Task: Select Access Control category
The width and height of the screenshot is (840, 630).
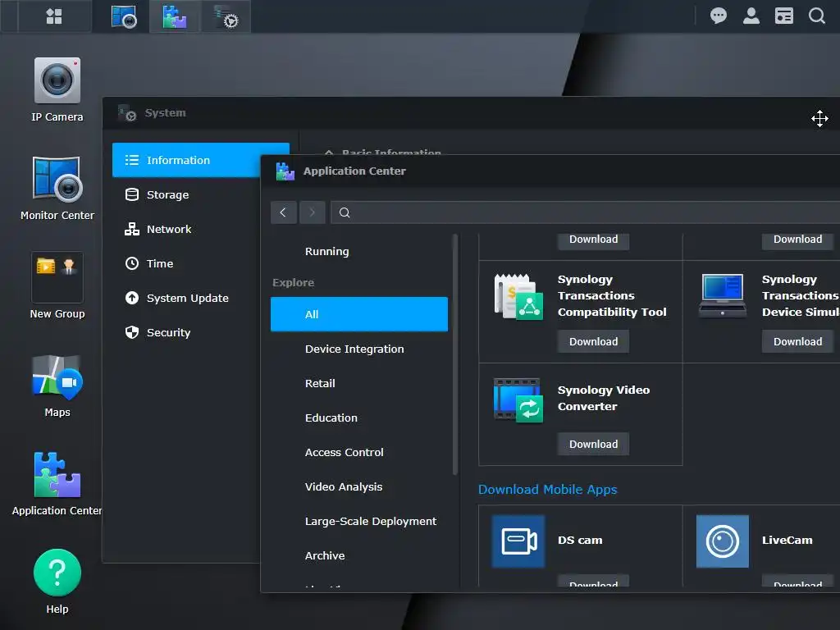Action: click(x=359, y=452)
